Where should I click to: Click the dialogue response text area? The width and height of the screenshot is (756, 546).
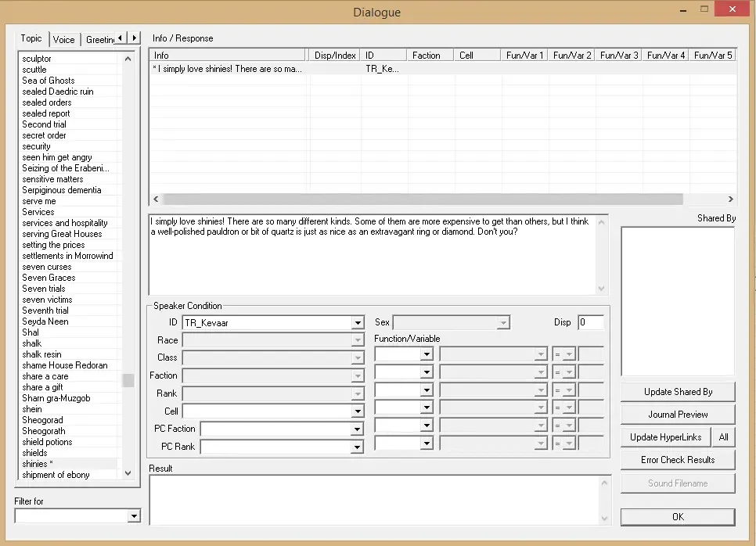[x=373, y=254]
